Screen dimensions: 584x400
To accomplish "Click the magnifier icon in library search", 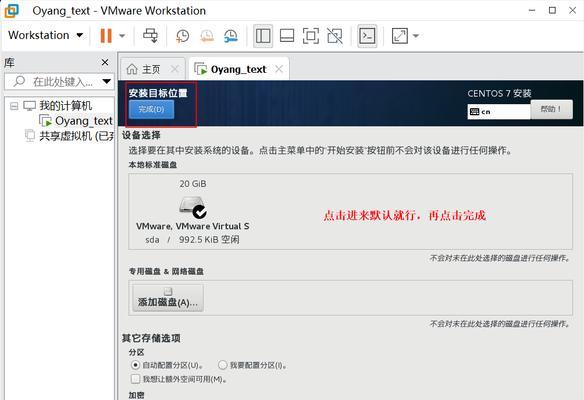I will coord(19,82).
